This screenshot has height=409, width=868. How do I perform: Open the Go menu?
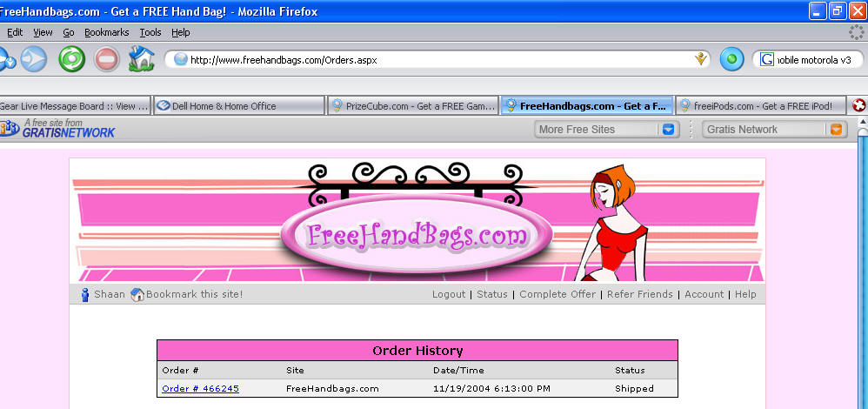69,33
